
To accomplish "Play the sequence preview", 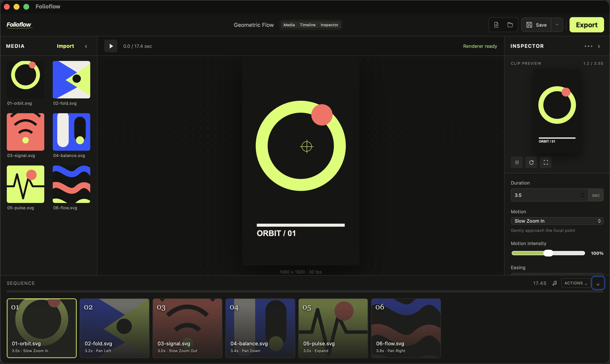I will 111,46.
